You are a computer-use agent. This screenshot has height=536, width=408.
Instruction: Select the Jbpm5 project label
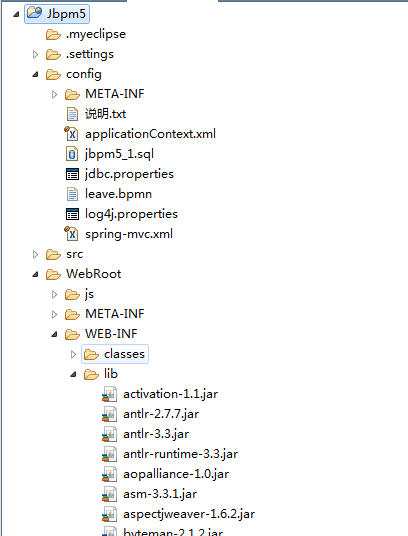click(66, 14)
